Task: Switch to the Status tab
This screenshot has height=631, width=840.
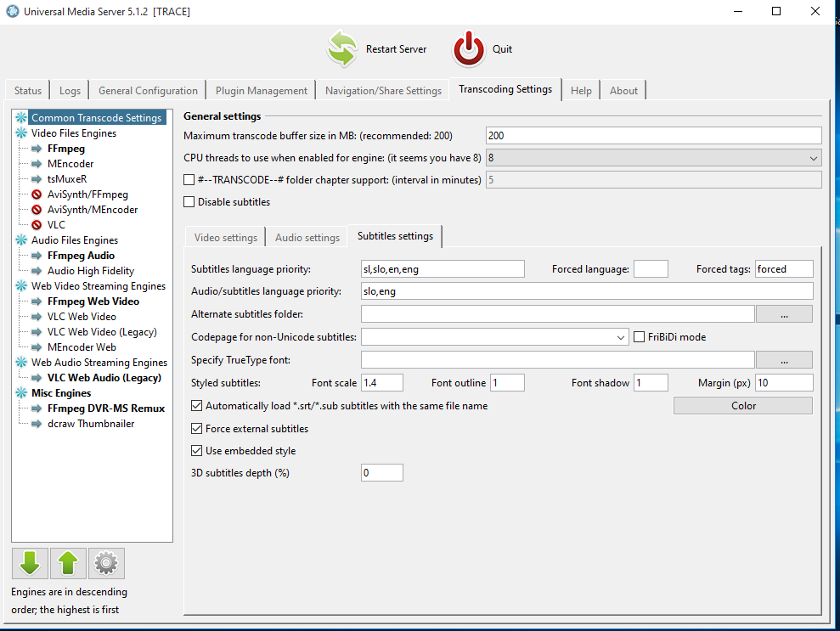Action: (28, 91)
